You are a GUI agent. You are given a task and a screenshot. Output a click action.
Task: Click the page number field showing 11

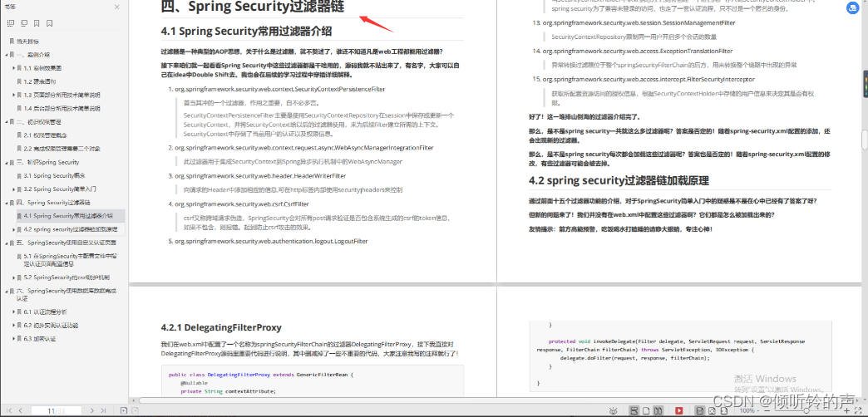[57, 410]
